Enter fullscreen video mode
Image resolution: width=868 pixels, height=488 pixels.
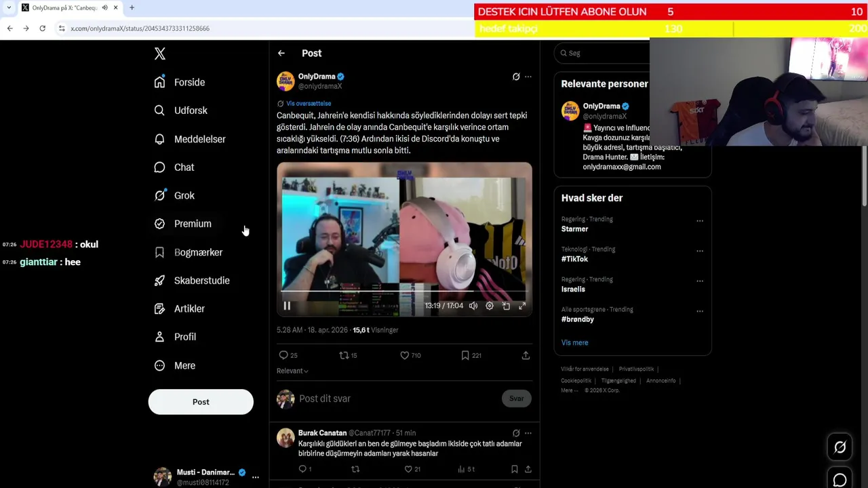[x=522, y=306]
